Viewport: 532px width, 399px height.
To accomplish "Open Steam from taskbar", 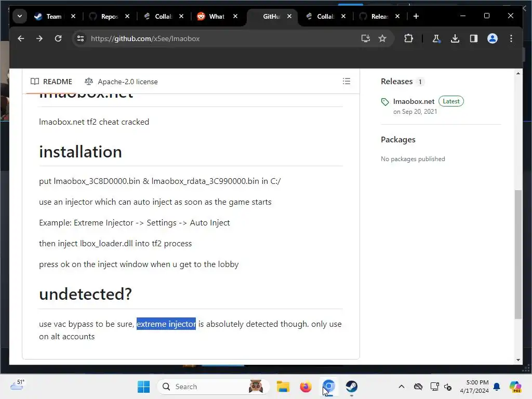I will (352, 387).
